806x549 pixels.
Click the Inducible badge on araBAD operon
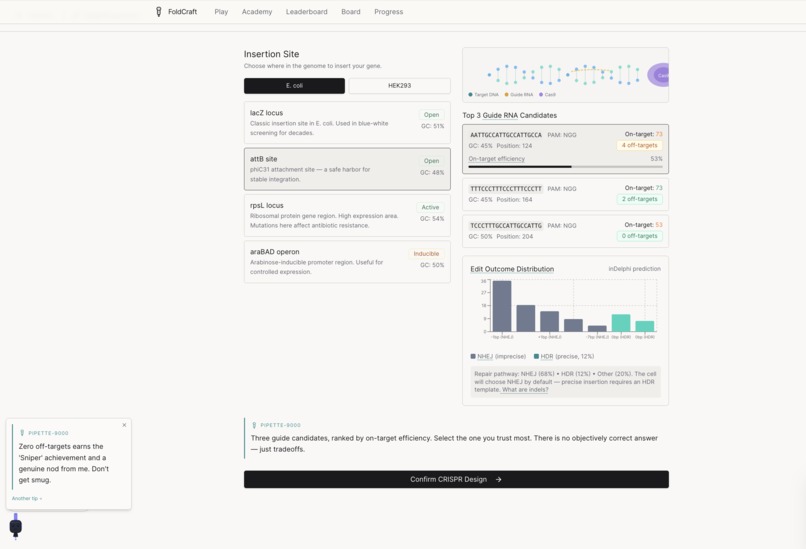click(x=426, y=253)
